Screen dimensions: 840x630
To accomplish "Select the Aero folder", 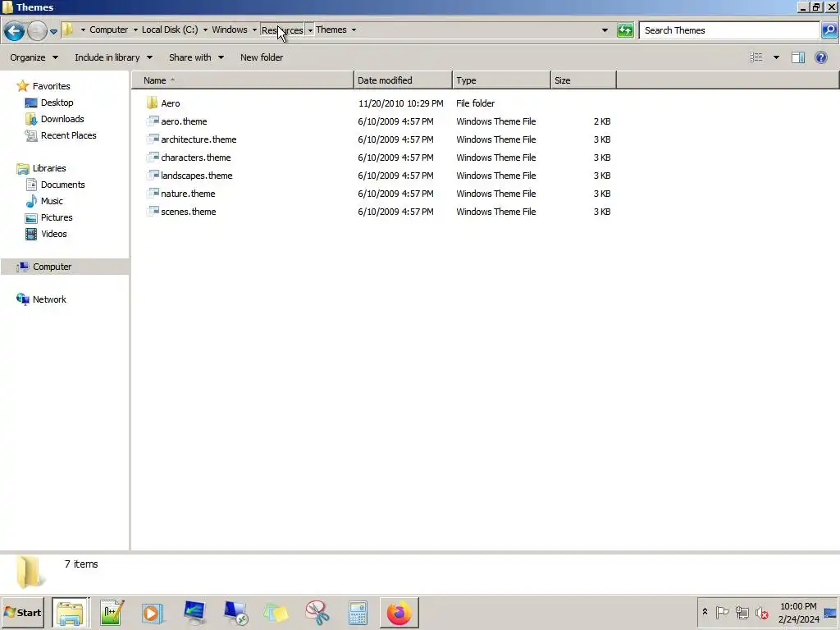I will pos(171,103).
